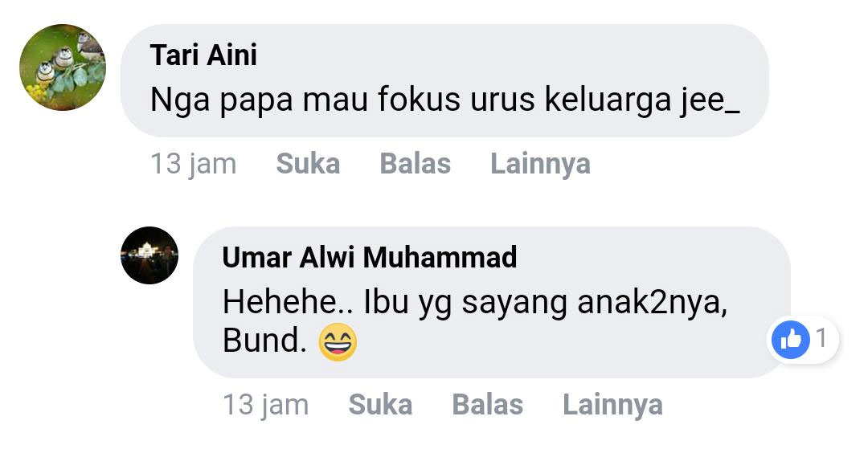The width and height of the screenshot is (868, 449).
Task: Click the grinning emoji in Umar's reply
Action: click(x=338, y=342)
